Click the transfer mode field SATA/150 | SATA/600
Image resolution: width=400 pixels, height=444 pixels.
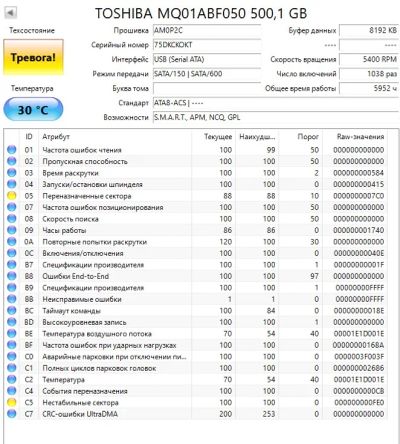click(207, 74)
